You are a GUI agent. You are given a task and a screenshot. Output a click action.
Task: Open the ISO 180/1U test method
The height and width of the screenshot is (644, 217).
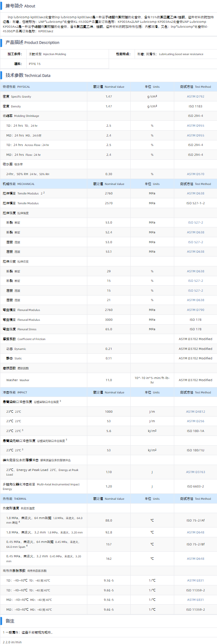click(195, 450)
